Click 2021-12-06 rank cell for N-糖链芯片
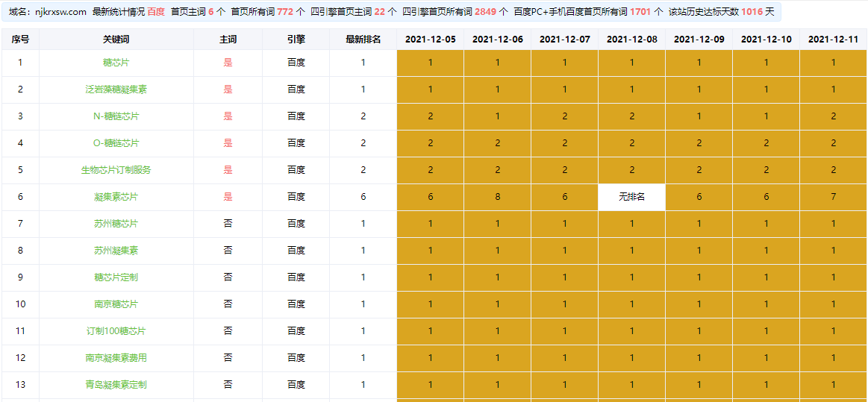Viewport: 868px width, 402px height. [x=498, y=116]
